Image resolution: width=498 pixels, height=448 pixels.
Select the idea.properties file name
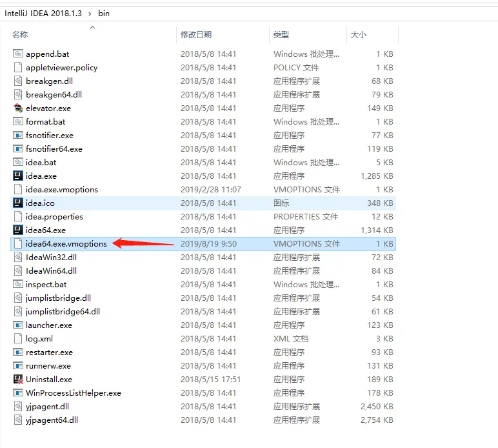pos(54,216)
